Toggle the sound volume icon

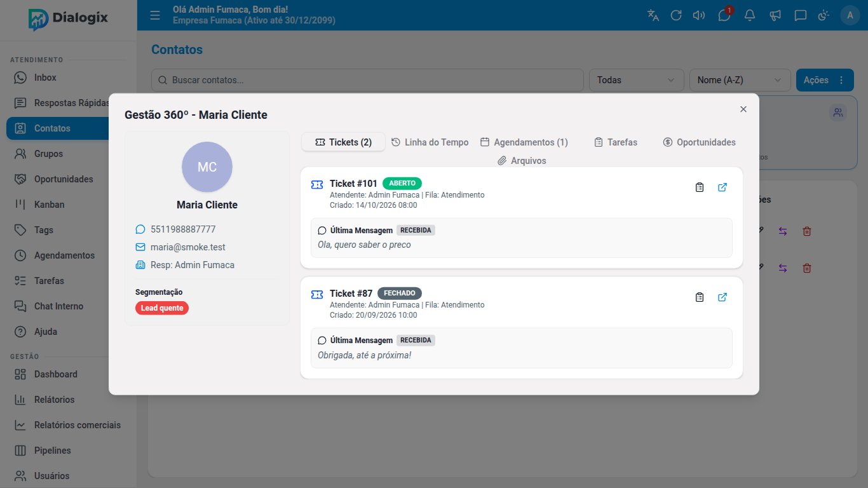pos(699,15)
